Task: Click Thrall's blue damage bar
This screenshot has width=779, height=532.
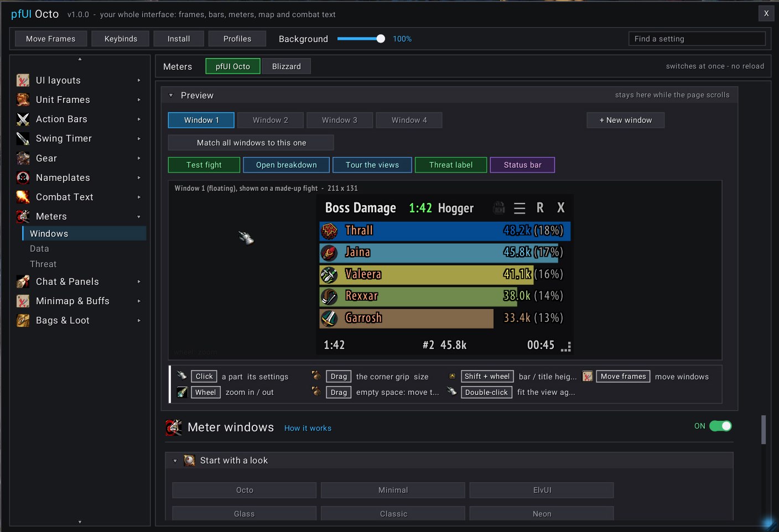Action: (x=445, y=231)
